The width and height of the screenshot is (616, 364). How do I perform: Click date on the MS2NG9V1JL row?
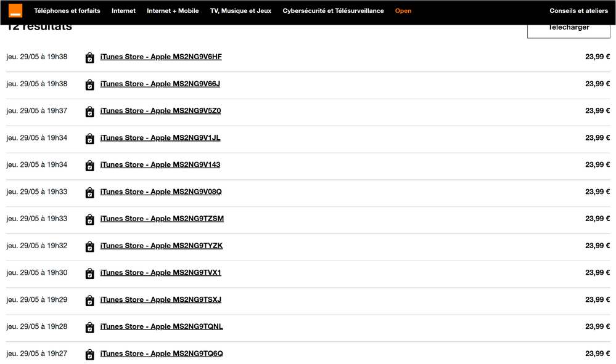click(x=37, y=138)
